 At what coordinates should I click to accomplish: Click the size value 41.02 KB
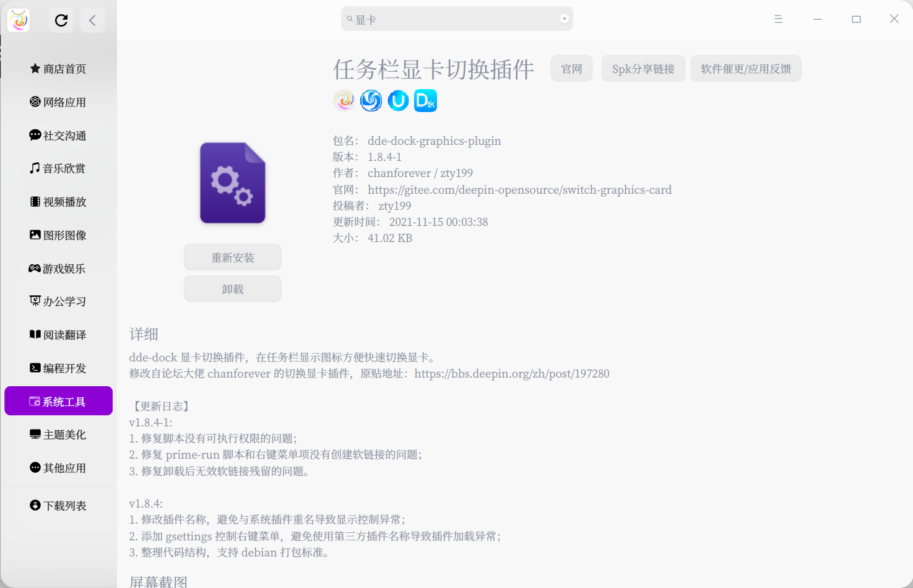pos(390,238)
